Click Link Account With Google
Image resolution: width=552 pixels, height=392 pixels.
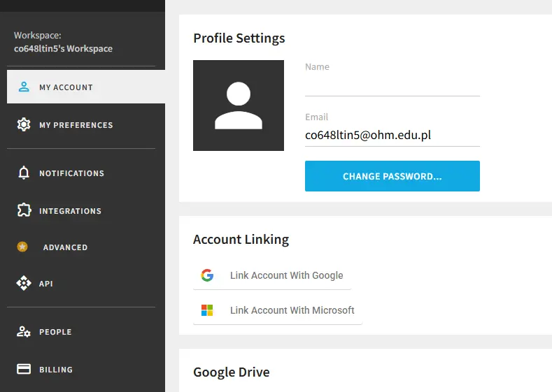pos(272,275)
